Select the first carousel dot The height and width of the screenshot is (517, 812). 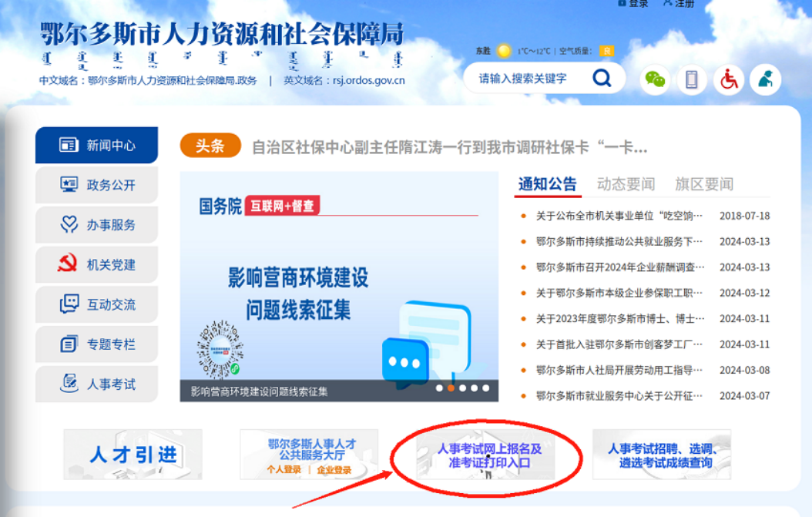click(x=439, y=388)
